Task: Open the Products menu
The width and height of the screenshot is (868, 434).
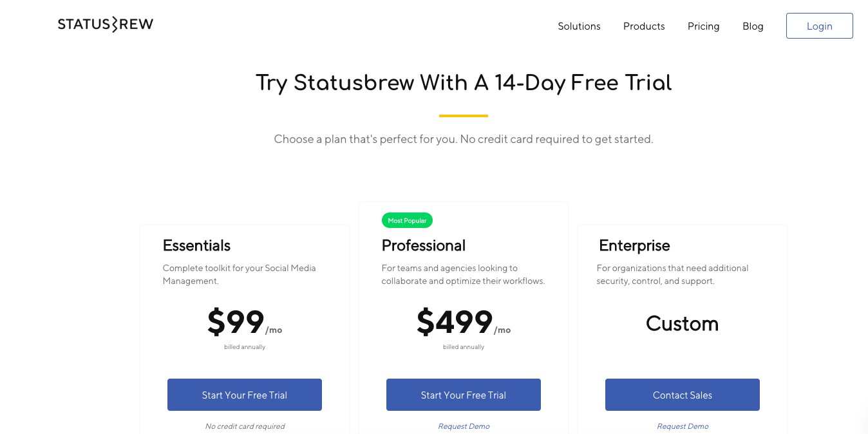Action: click(x=644, y=26)
